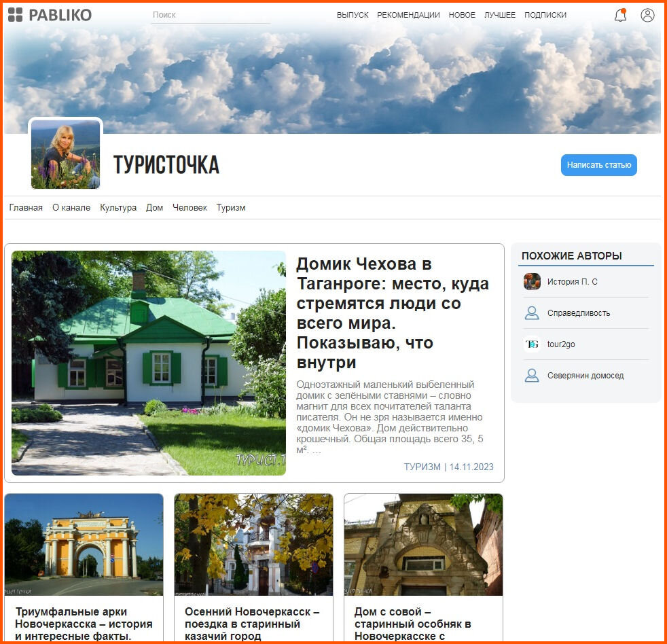Click the Pabliko grid logo icon
Viewport: 667px width, 644px height.
click(x=14, y=14)
